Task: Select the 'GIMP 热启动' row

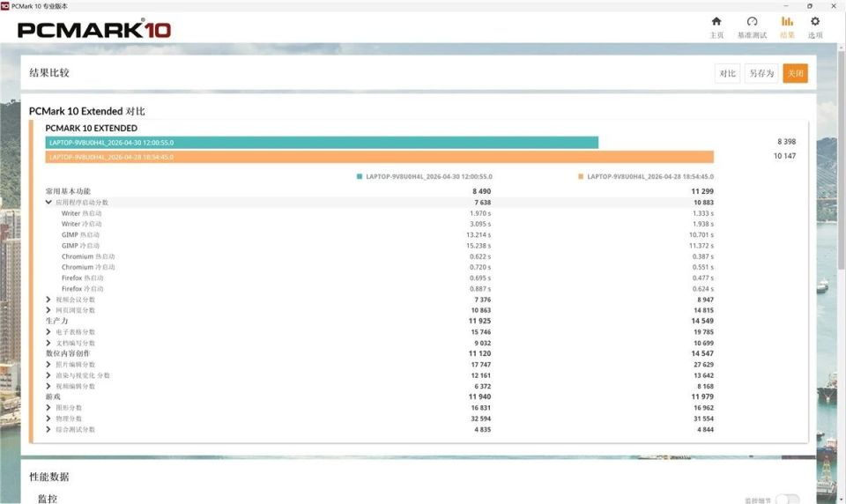Action: pyautogui.click(x=379, y=234)
